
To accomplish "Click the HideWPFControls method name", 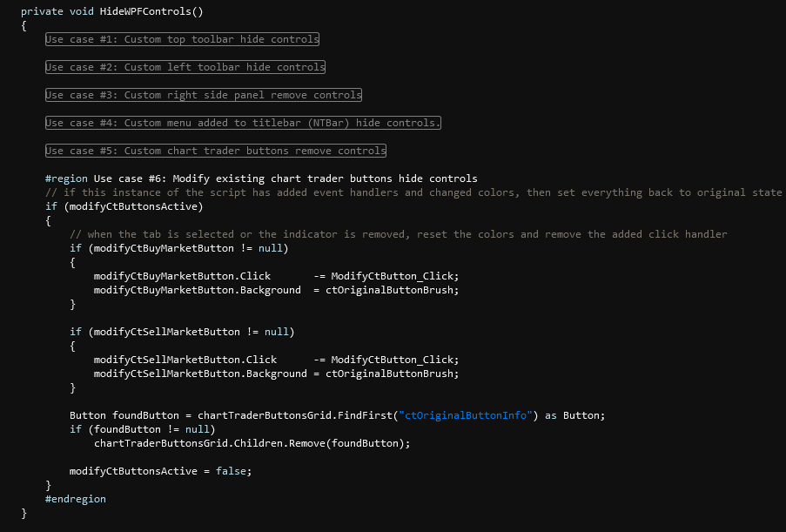I will click(145, 11).
